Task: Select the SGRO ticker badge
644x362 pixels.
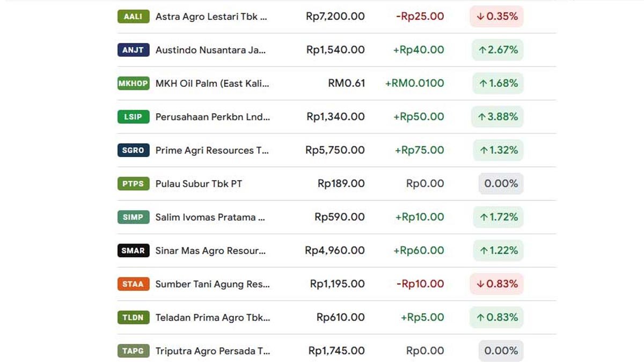Action: tap(133, 150)
